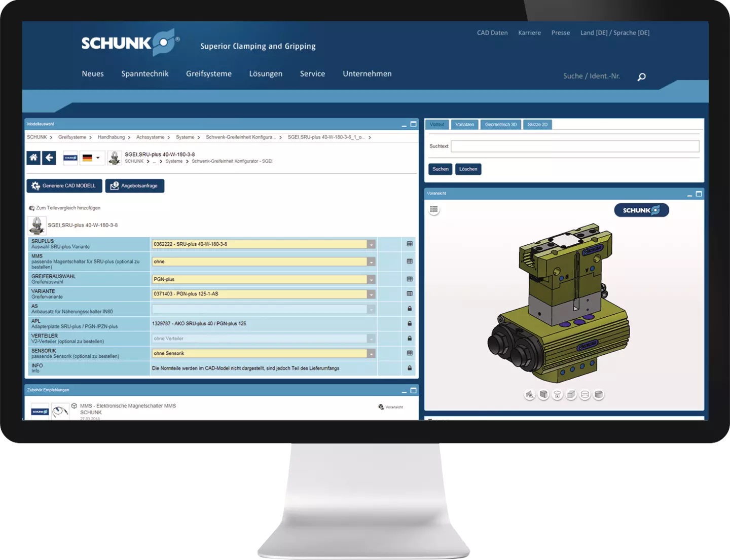Open the list icon in the Voransicht panel

click(x=434, y=209)
